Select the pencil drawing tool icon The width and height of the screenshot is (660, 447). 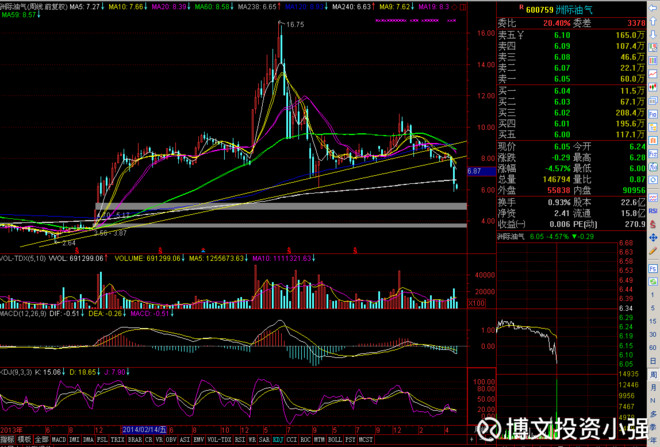click(653, 251)
